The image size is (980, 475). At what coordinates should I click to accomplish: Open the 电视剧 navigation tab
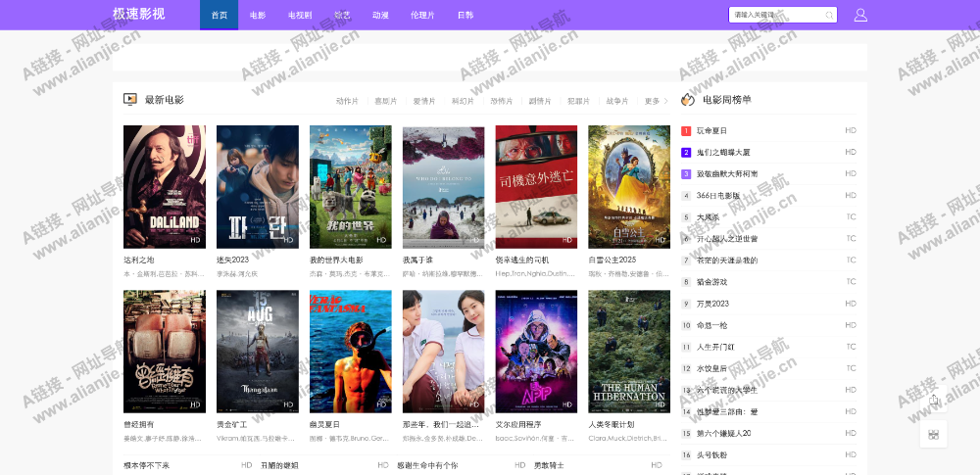point(300,15)
